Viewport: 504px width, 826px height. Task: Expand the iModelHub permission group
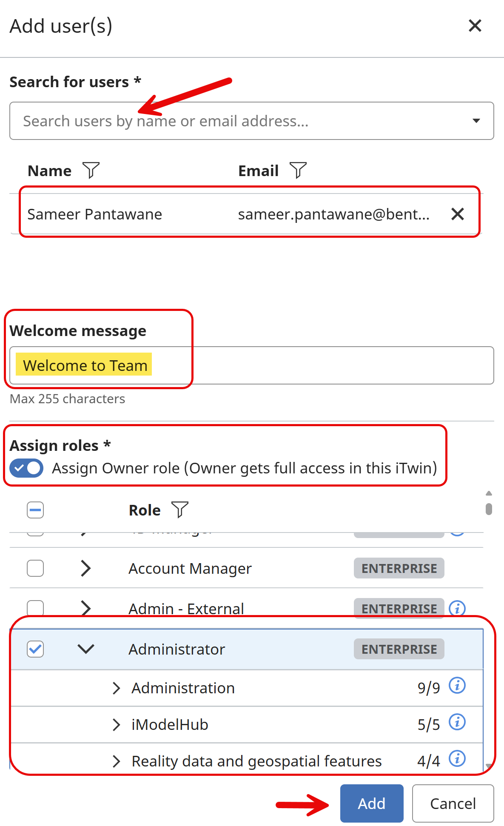point(116,725)
